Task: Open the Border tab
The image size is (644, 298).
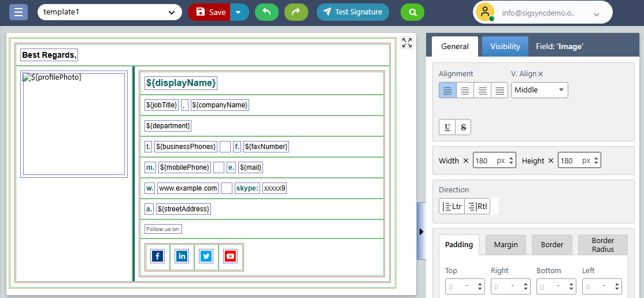Action: [x=552, y=244]
